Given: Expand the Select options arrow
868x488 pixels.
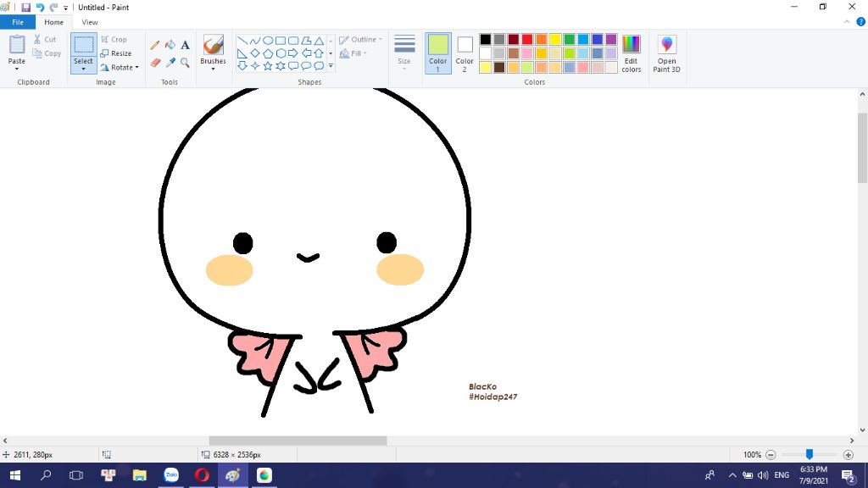Looking at the screenshot, I should click(x=84, y=69).
